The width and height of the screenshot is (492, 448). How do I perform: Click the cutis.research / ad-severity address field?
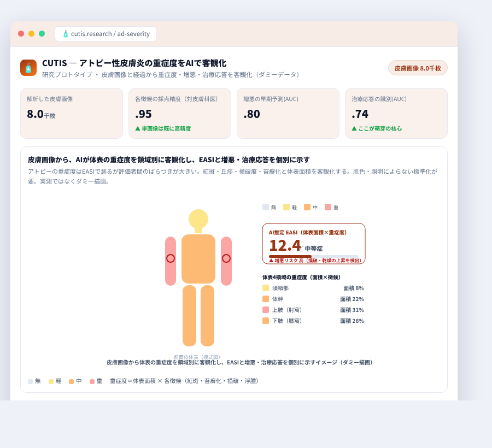coord(106,34)
